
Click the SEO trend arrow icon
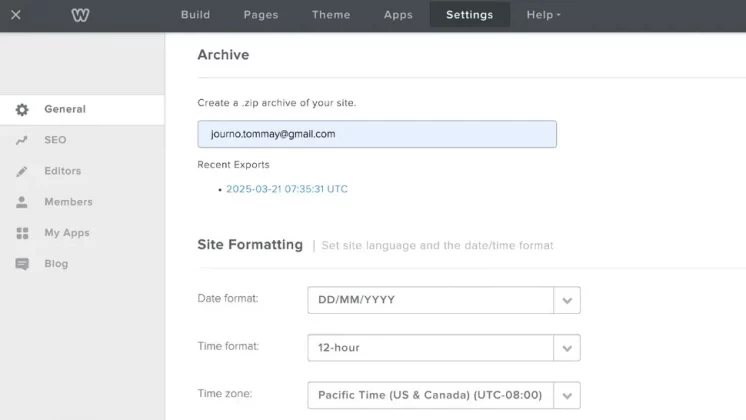tap(22, 141)
